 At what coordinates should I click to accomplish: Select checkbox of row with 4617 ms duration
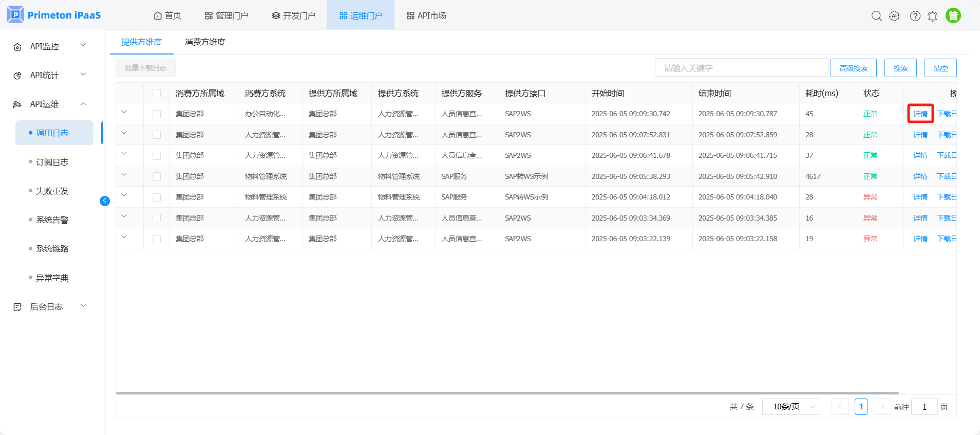pos(157,176)
